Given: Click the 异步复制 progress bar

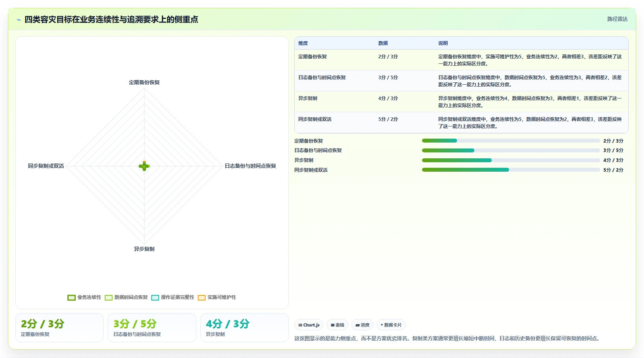Looking at the screenshot, I should coord(511,160).
